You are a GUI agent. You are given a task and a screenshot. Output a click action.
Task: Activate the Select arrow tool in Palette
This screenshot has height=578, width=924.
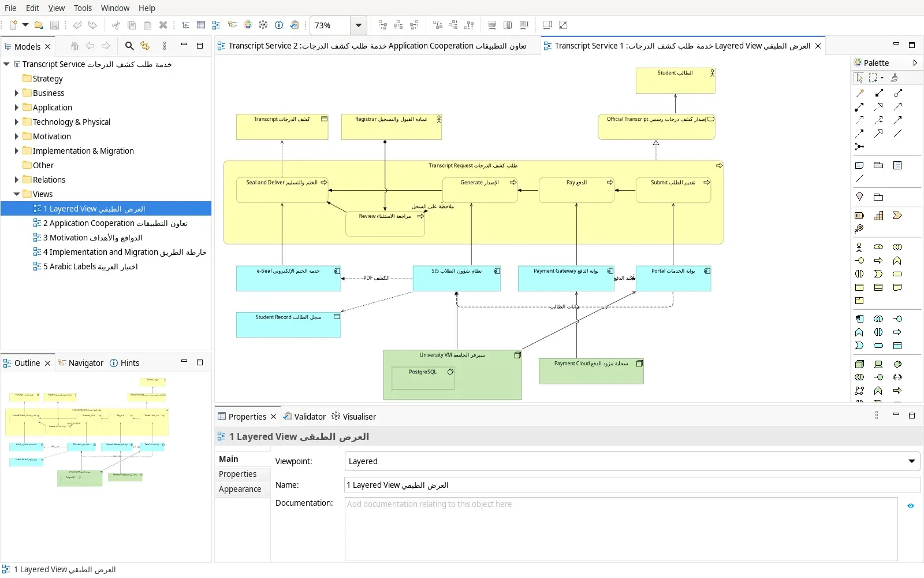pos(859,77)
